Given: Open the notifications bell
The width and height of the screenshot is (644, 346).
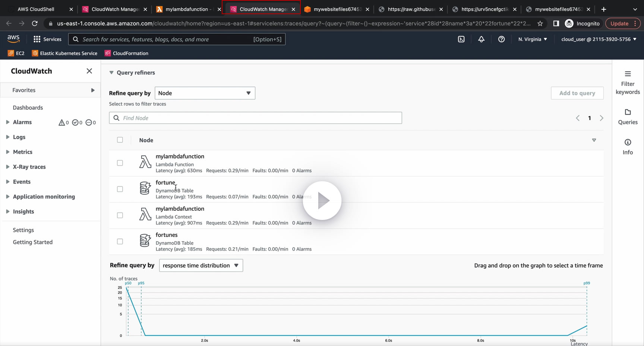Looking at the screenshot, I should click(481, 39).
